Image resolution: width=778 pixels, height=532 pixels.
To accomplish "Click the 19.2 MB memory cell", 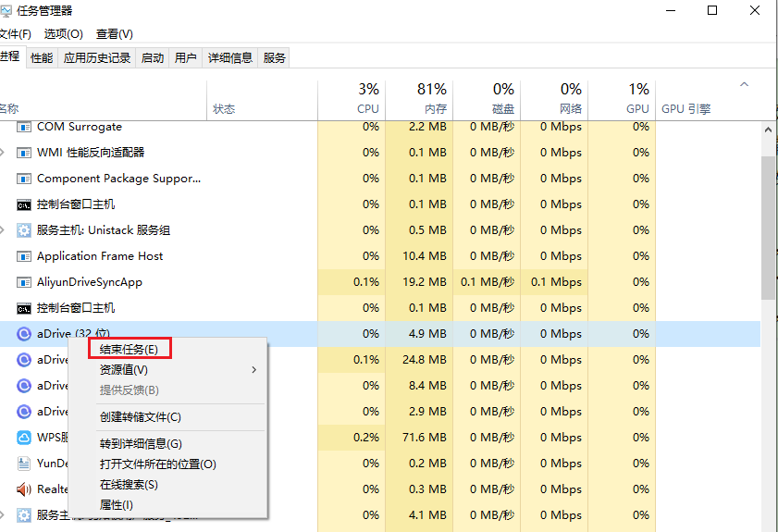I will (419, 282).
